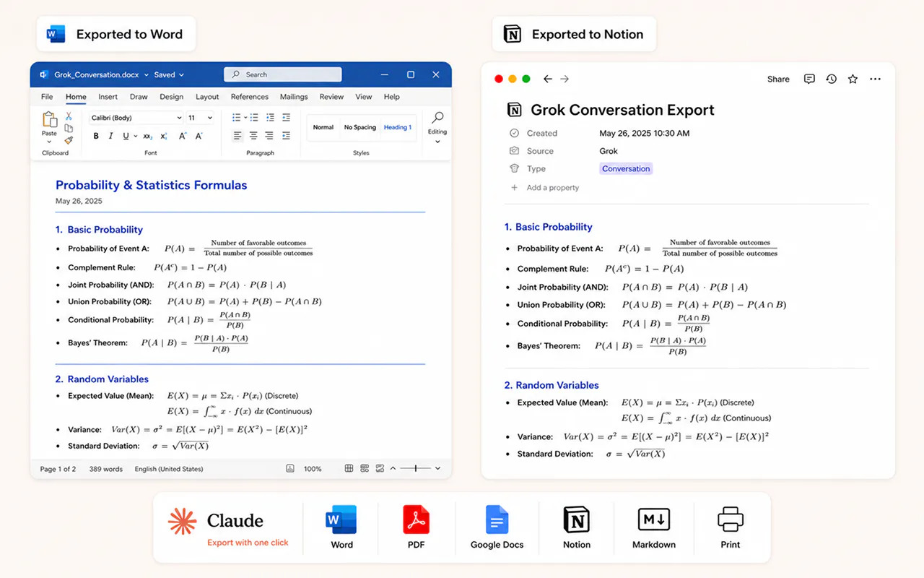Click the Word logo in title bar
The width and height of the screenshot is (924, 578).
[44, 74]
